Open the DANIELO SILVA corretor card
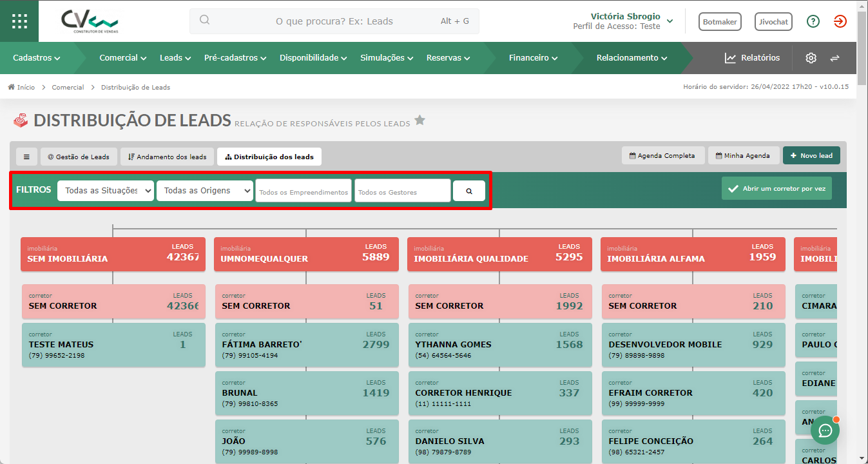This screenshot has width=868, height=464. [500, 441]
